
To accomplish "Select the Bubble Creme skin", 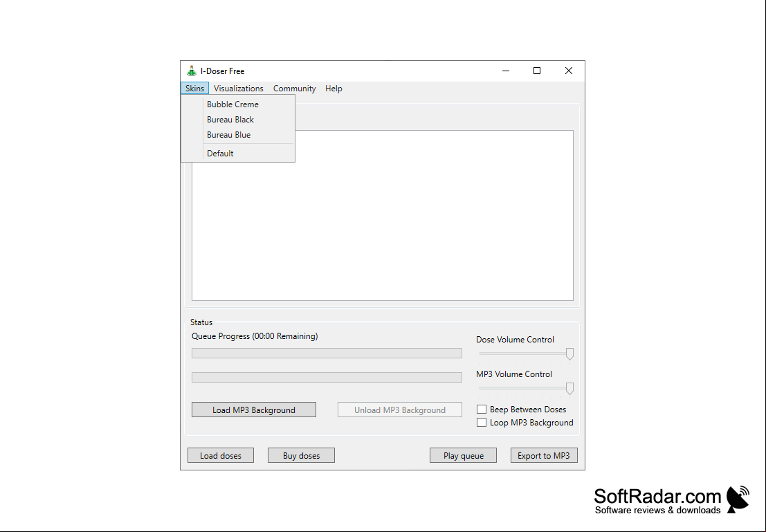I will click(x=238, y=104).
